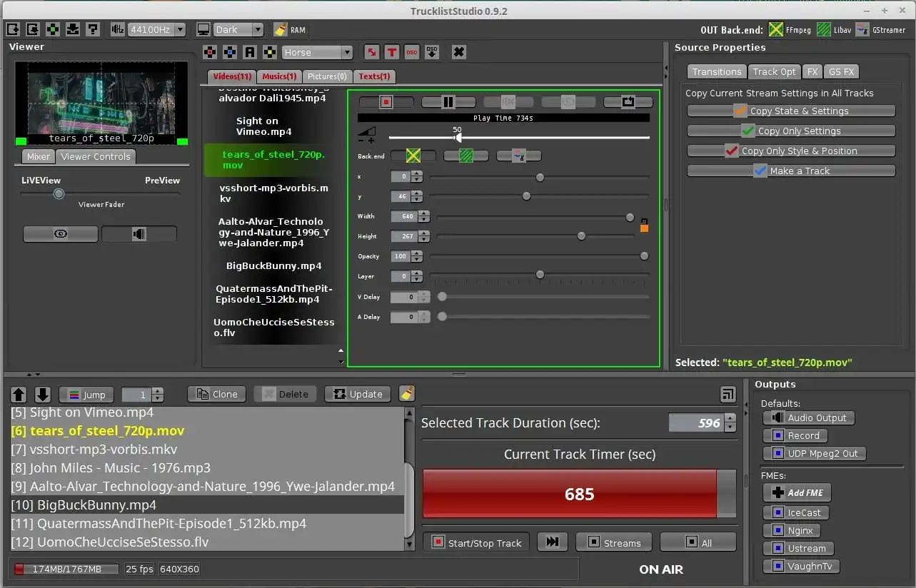This screenshot has height=588, width=916.
Task: Move selected track up with the up arrow
Action: pos(19,394)
